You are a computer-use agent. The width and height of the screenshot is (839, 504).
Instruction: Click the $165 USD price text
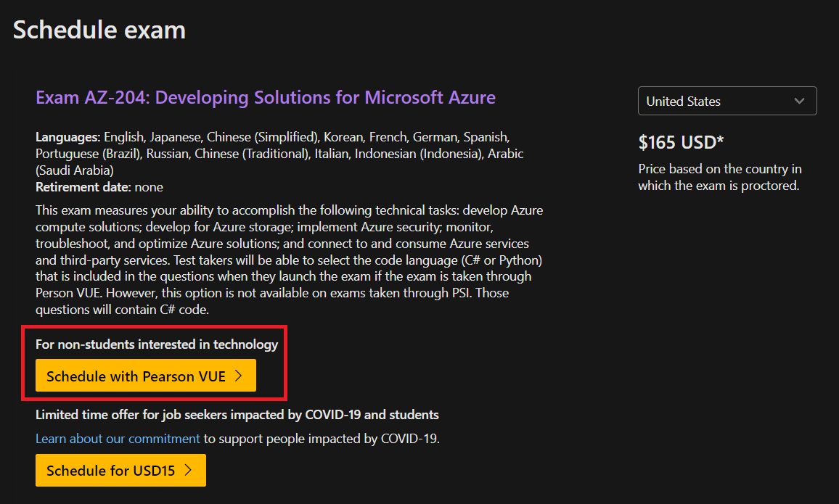pos(676,143)
